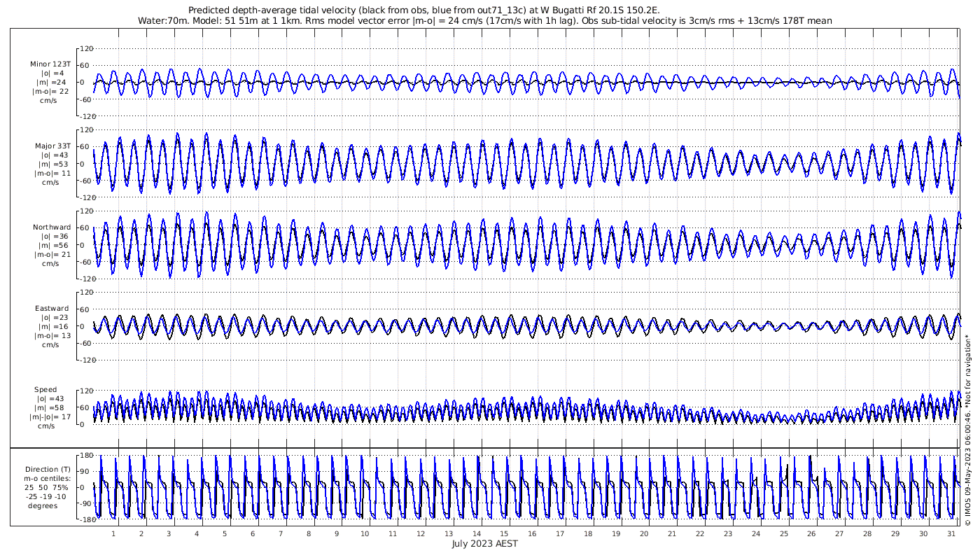Click the day '22' date axis label
The height and width of the screenshot is (560, 980).
click(x=700, y=533)
